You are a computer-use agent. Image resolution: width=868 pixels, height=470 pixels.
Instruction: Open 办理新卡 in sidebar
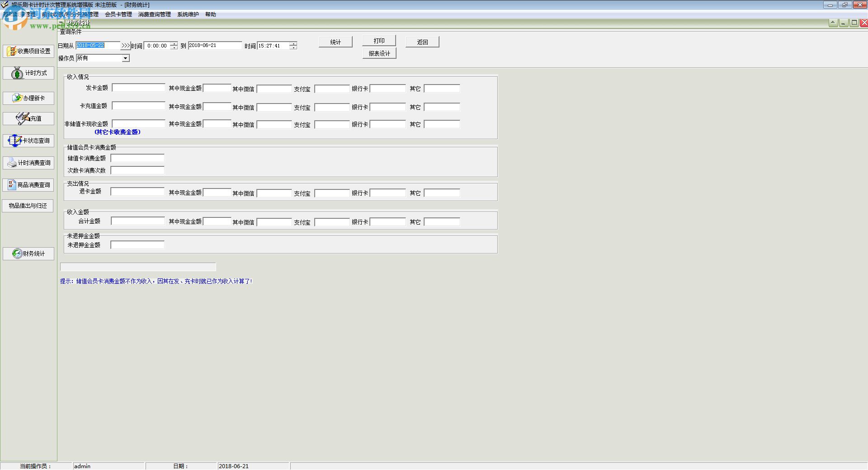[28, 98]
